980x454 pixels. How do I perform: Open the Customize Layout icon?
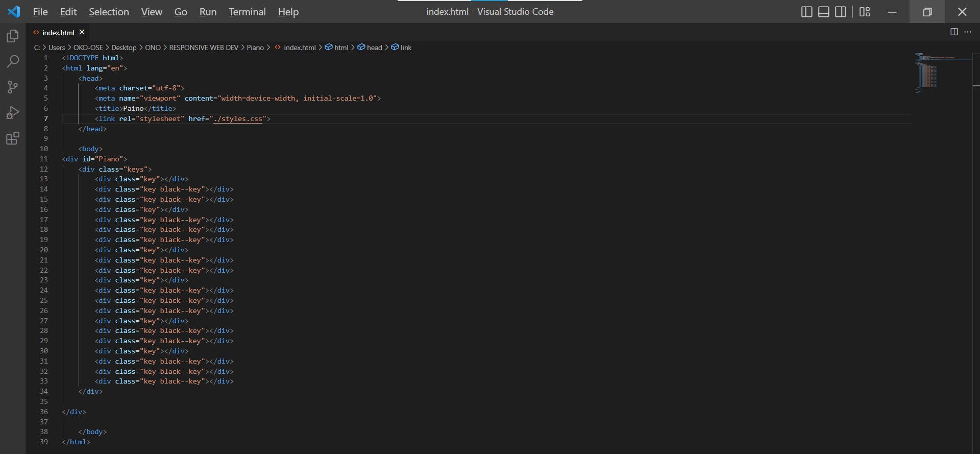[x=865, y=12]
